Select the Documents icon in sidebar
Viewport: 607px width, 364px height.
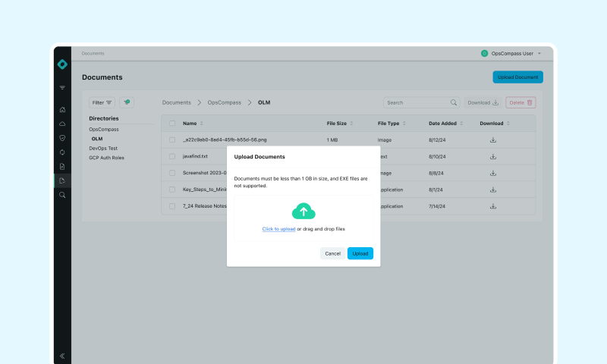(62, 180)
